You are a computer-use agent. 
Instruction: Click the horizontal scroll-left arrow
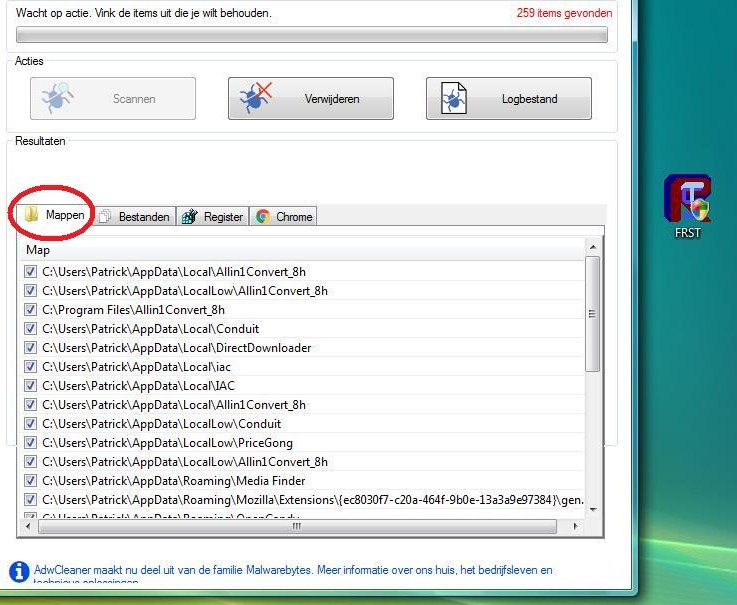coord(28,526)
